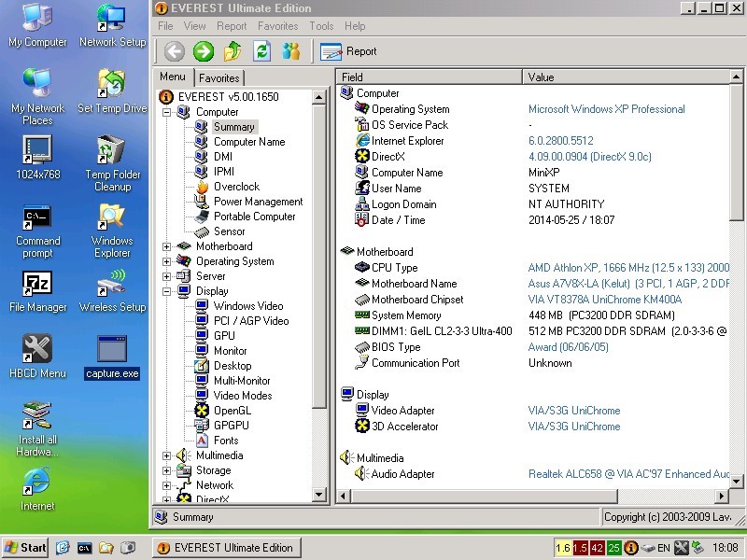The width and height of the screenshot is (747, 560).
Task: Click EVEREST Ultimate Edition taskbar button
Action: (x=227, y=548)
